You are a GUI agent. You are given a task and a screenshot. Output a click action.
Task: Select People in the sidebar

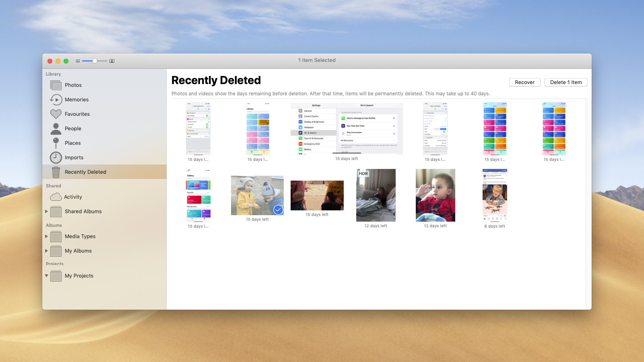73,128
